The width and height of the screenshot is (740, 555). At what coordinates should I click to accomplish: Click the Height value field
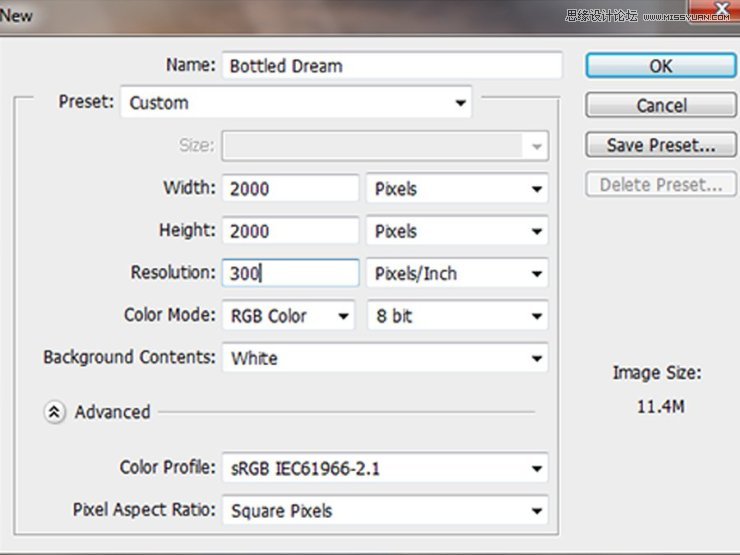[291, 231]
